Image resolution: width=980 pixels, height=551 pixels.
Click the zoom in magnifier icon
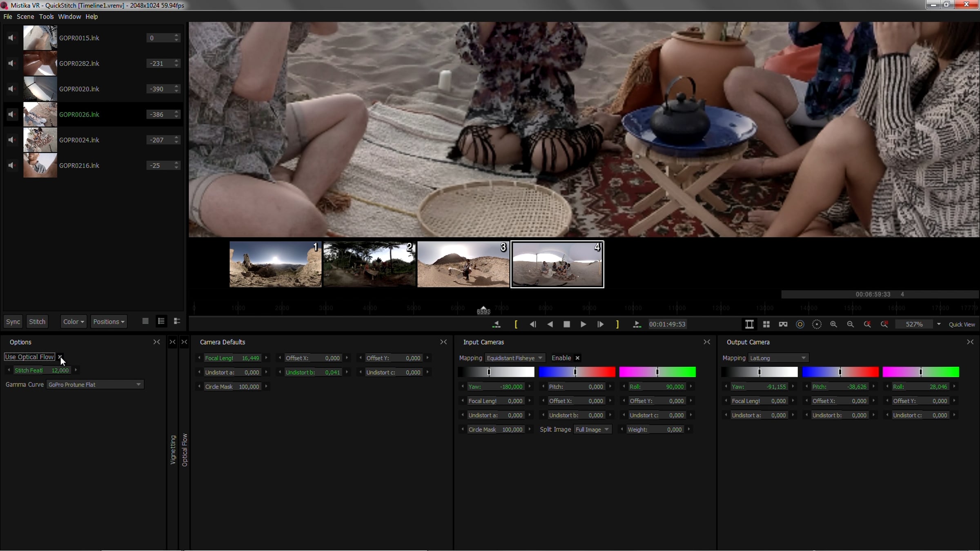tap(833, 324)
